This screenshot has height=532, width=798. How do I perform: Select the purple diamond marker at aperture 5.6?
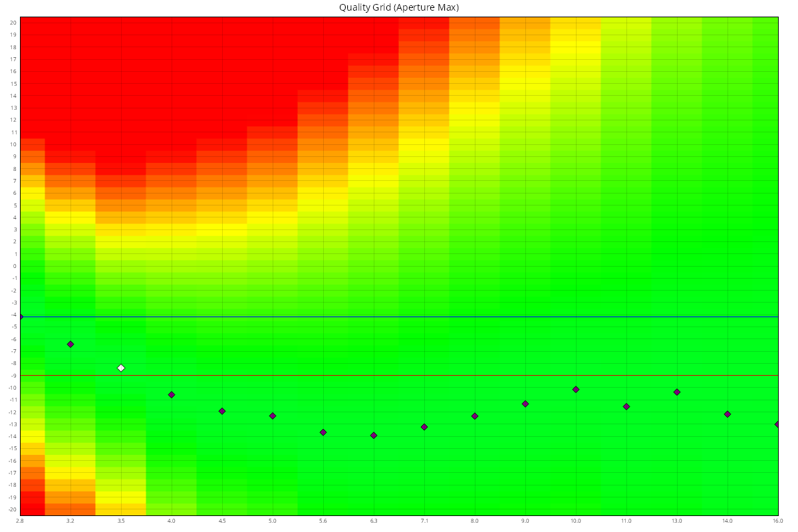tap(323, 432)
